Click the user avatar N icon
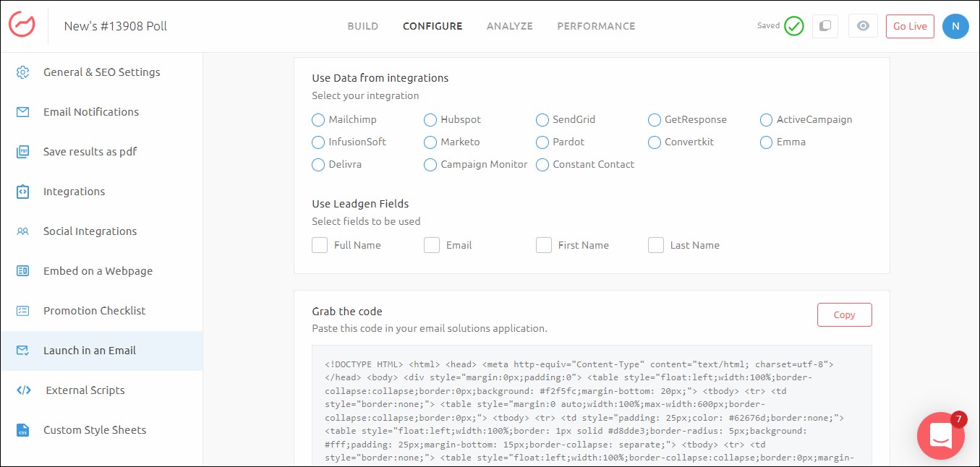980x467 pixels. [x=955, y=26]
